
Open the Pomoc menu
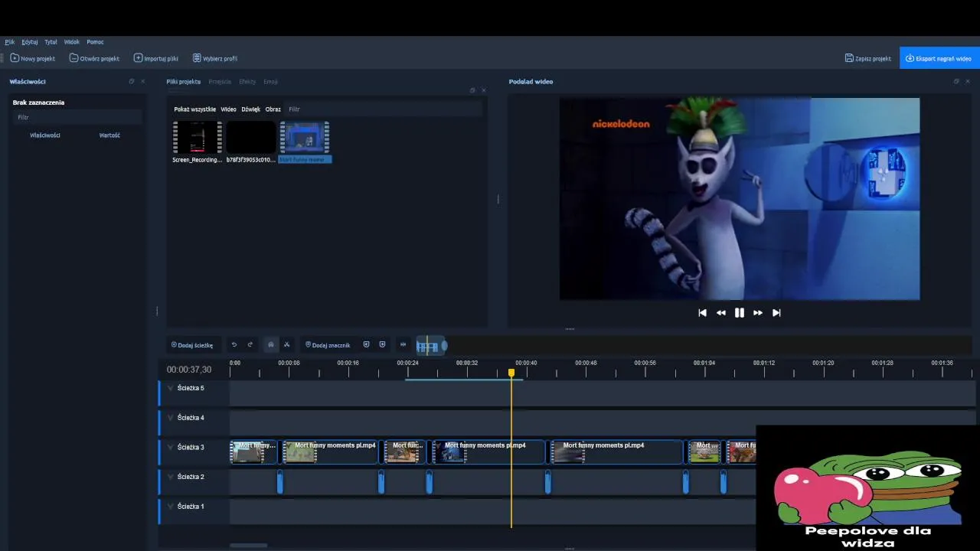95,42
